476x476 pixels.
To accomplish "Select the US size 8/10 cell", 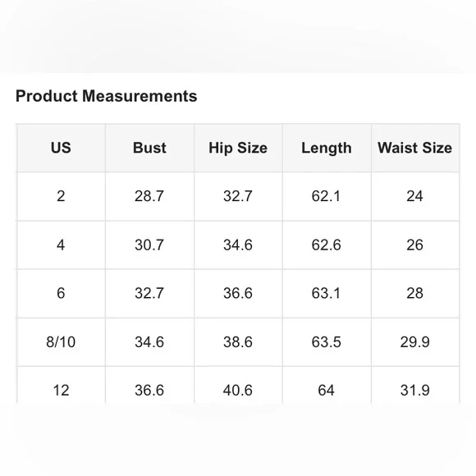I will click(61, 342).
